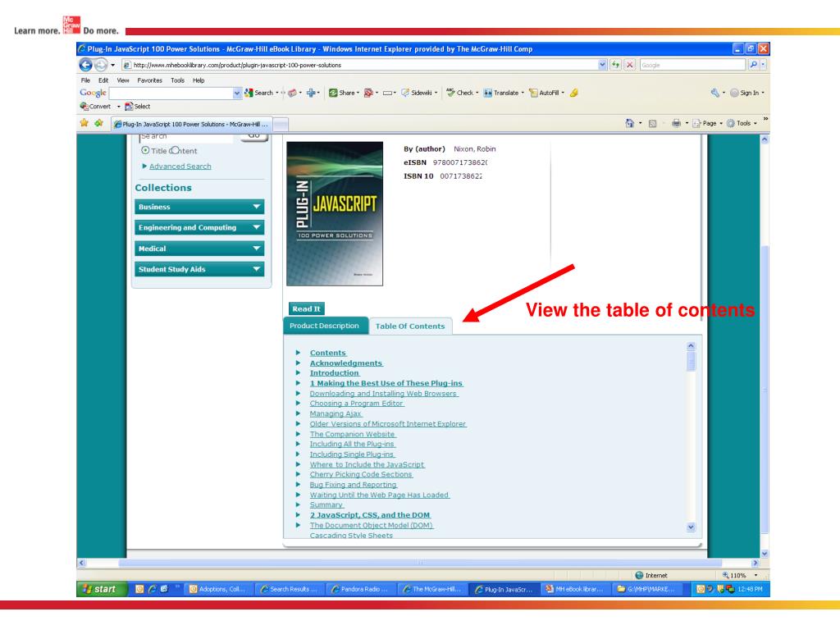
Task: Click the Add to Favorites star-plus icon
Action: 98,123
